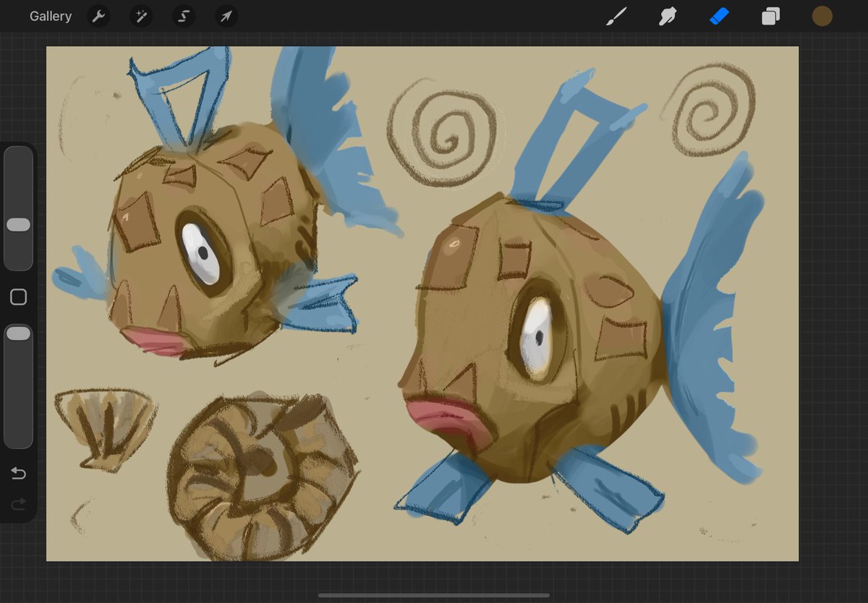Open the brown active color picker
Image resolution: width=868 pixels, height=603 pixels.
(822, 16)
